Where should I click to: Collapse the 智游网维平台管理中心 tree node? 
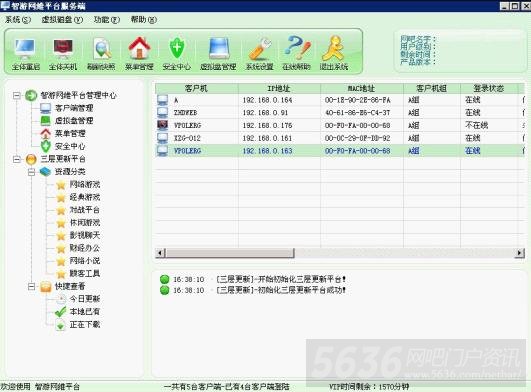coord(16,95)
